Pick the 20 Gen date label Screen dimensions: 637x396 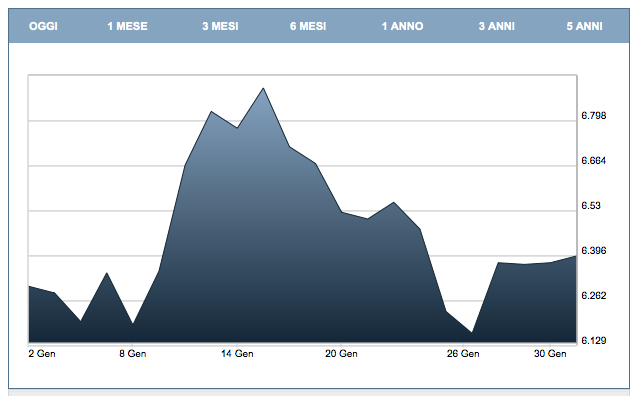point(341,354)
